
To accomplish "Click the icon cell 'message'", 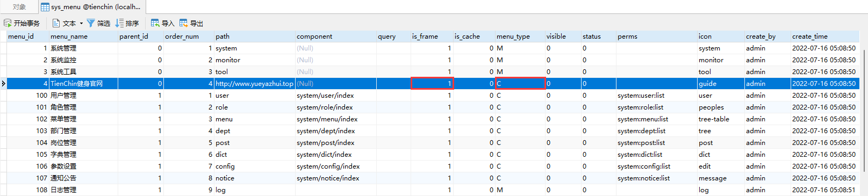I will tap(721, 178).
